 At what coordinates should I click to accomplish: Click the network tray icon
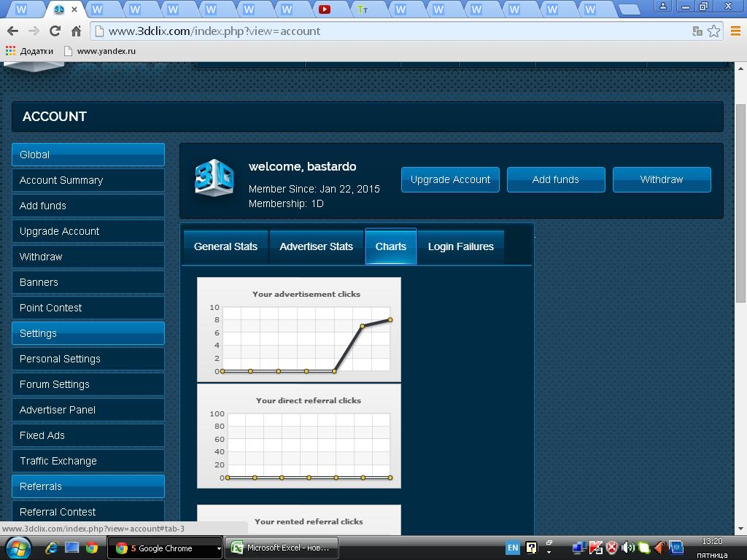point(578,548)
